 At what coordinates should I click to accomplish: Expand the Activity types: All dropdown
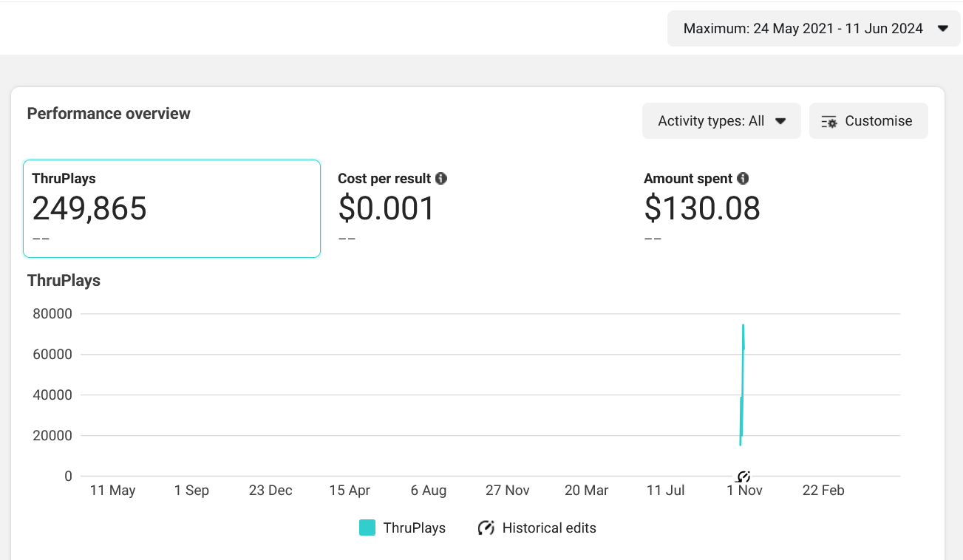721,121
